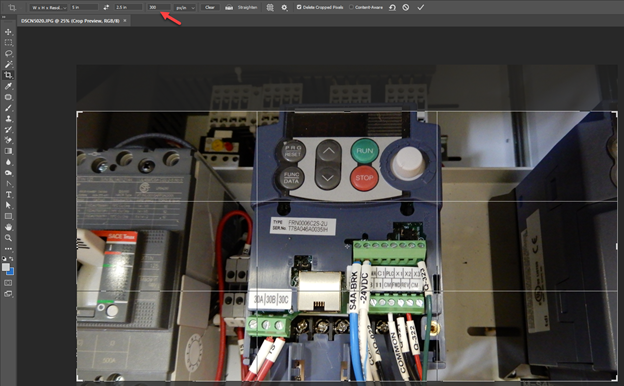This screenshot has width=624, height=386.
Task: Select the Eyedropper tool
Action: tap(8, 86)
